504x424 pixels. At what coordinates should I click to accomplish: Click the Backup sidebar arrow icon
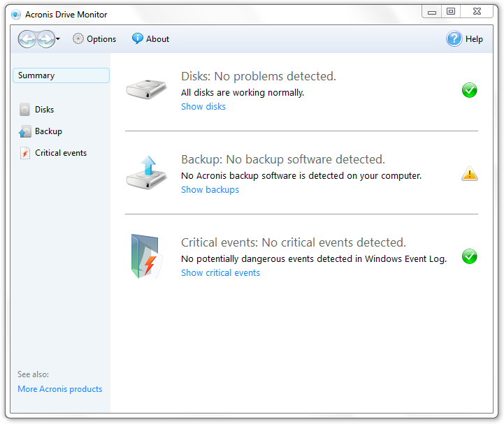click(x=24, y=131)
